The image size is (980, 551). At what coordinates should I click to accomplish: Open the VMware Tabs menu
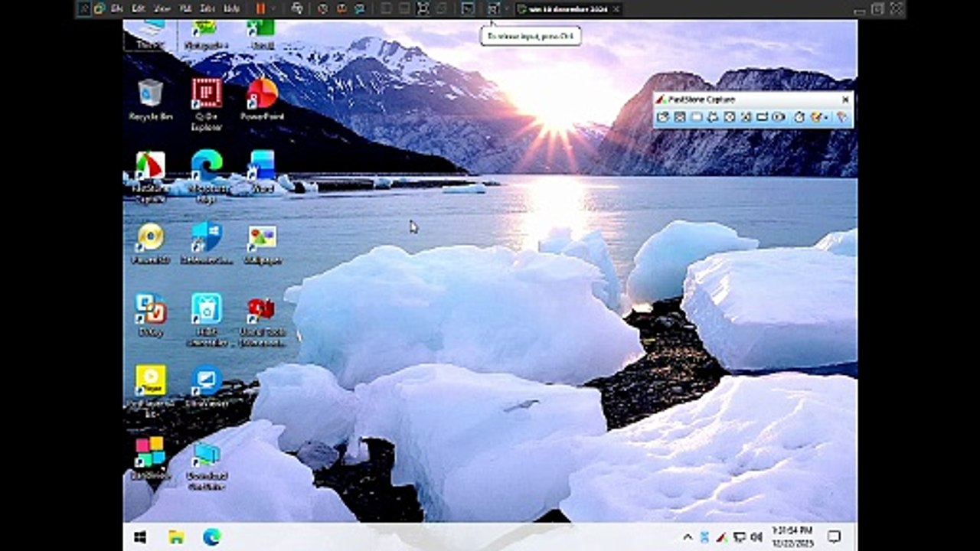[x=207, y=8]
